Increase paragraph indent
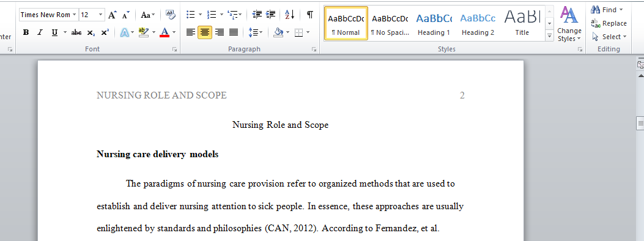Viewport: 644px width, 241px height. tap(271, 15)
